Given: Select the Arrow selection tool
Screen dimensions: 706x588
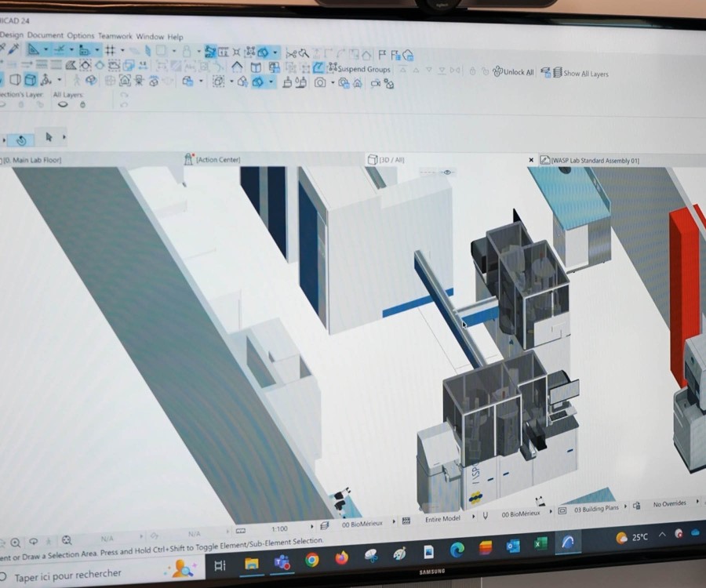Looking at the screenshot, I should (49, 137).
